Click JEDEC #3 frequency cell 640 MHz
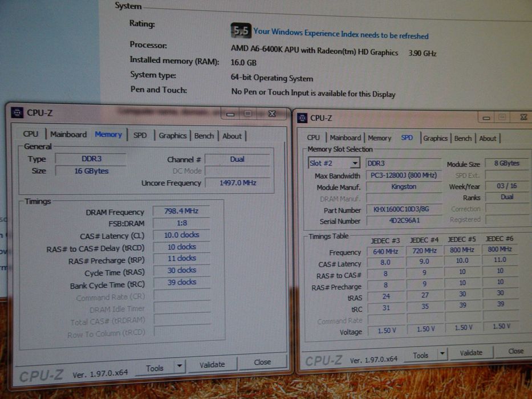This screenshot has width=532, height=399. coord(385,252)
